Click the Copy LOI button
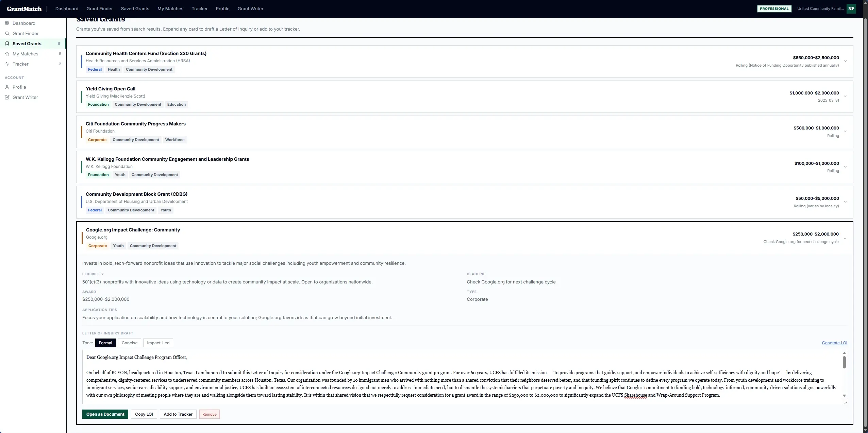Image resolution: width=868 pixels, height=433 pixels. pyautogui.click(x=144, y=414)
